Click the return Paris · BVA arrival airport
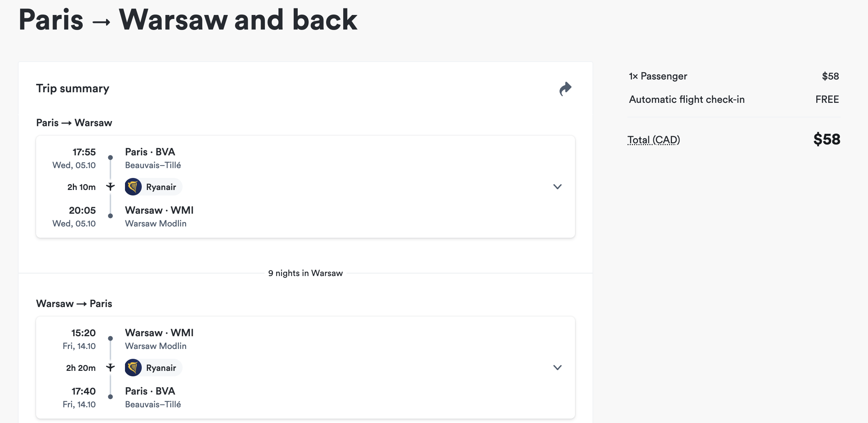Viewport: 868px width, 423px height. tap(150, 391)
